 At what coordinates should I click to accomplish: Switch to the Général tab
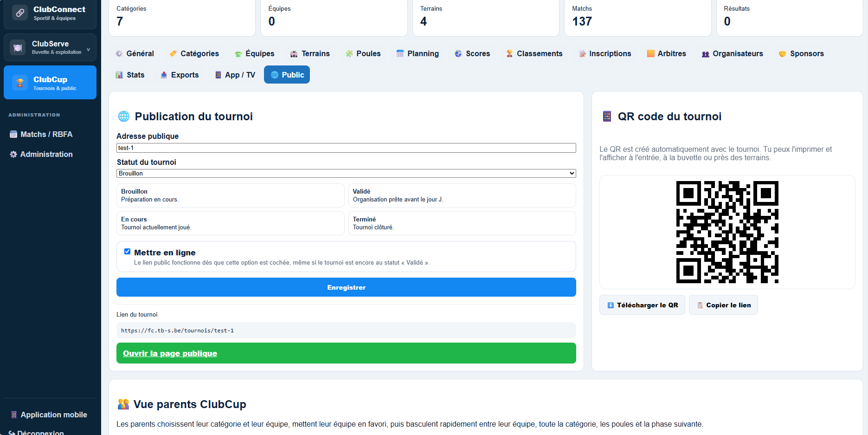pos(135,53)
